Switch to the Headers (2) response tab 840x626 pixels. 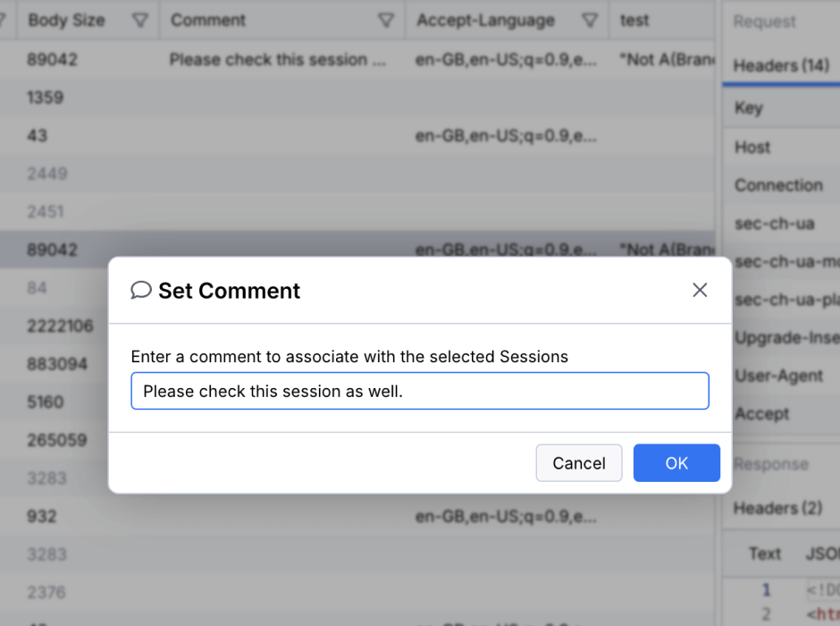[777, 508]
